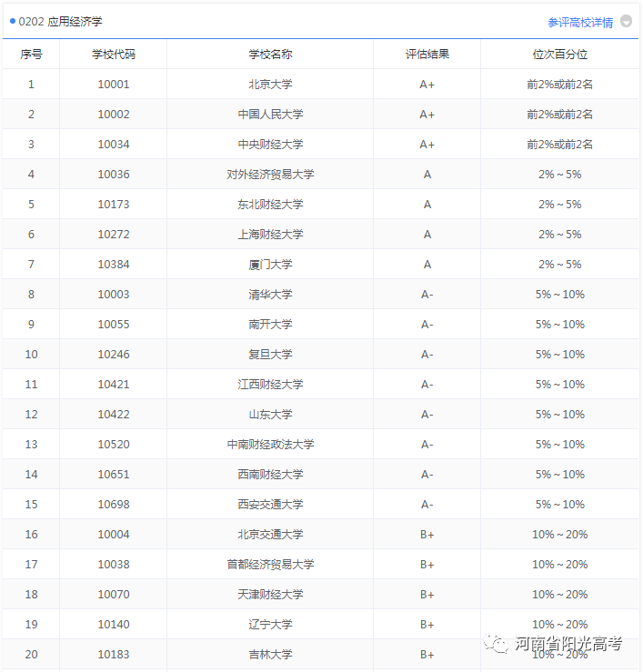Click school code 10422
The width and height of the screenshot is (643, 672).
click(114, 415)
